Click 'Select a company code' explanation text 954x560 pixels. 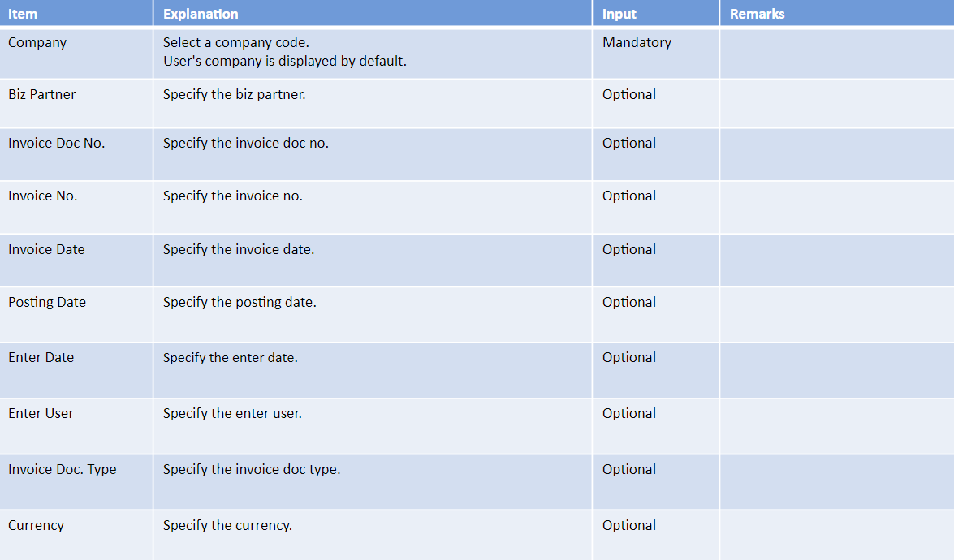pos(236,42)
